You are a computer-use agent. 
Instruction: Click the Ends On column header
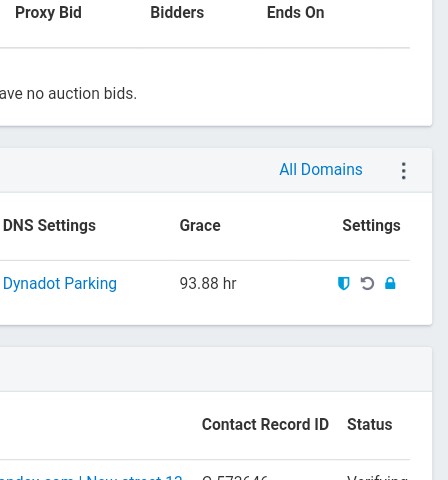coord(295,13)
